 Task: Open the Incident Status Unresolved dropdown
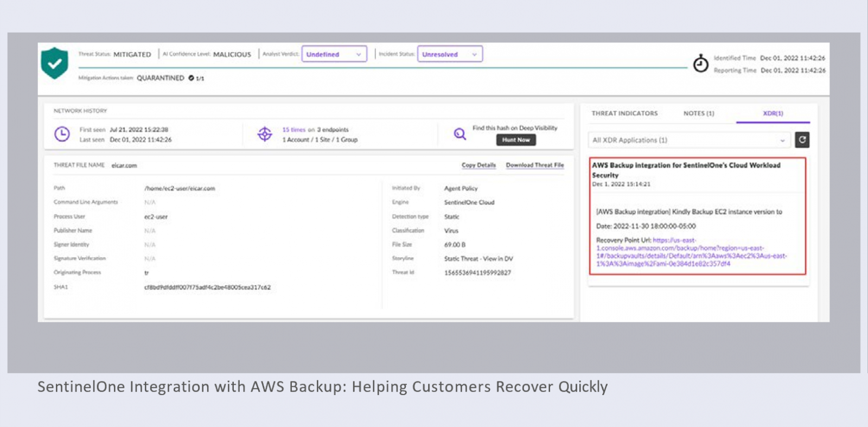pos(450,54)
